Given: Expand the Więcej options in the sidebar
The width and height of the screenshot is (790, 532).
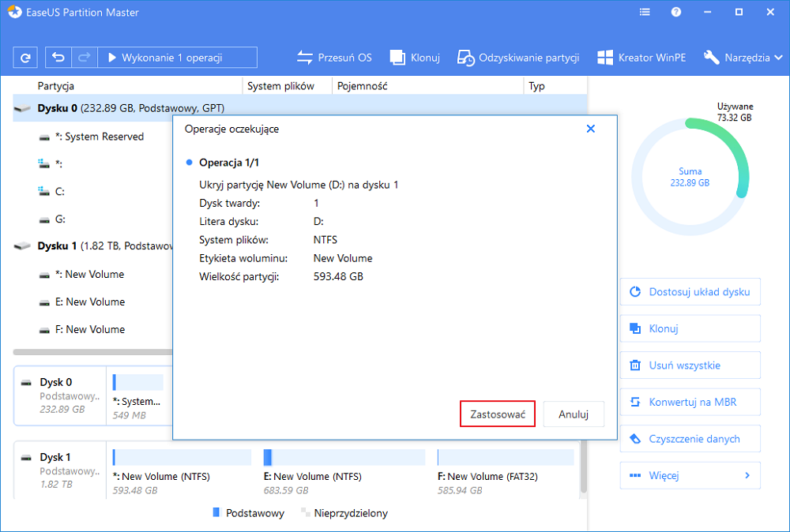Looking at the screenshot, I should click(x=690, y=475).
